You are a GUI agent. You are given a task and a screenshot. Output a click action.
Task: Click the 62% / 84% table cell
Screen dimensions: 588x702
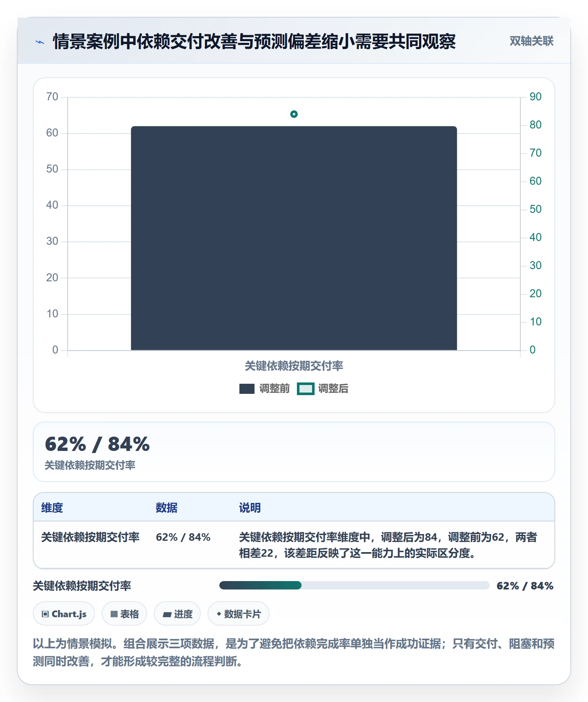tap(183, 537)
